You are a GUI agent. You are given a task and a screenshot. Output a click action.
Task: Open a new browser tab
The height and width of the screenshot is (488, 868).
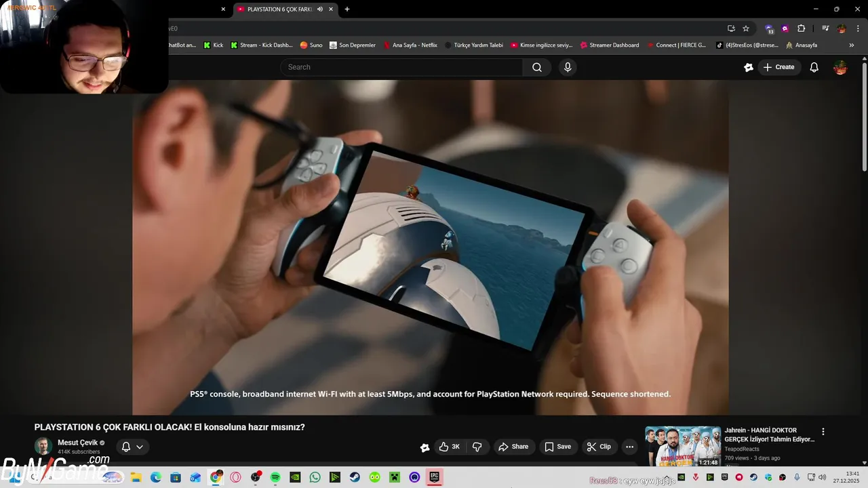[347, 9]
